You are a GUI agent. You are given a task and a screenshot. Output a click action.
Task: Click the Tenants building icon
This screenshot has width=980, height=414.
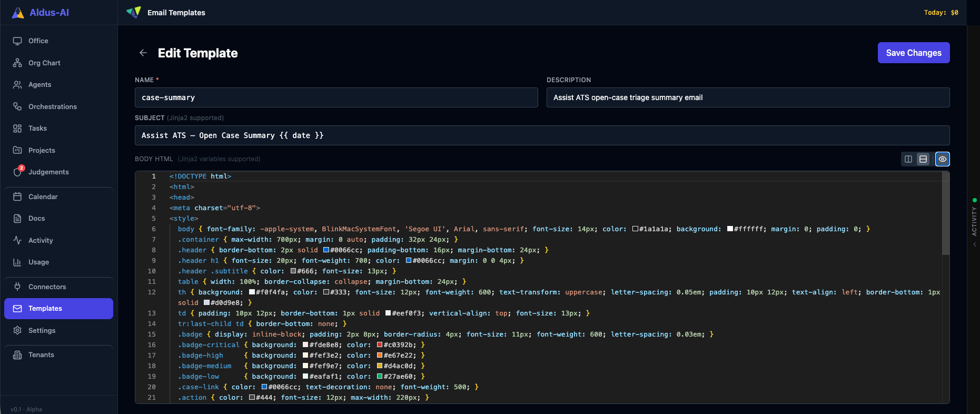coord(17,354)
